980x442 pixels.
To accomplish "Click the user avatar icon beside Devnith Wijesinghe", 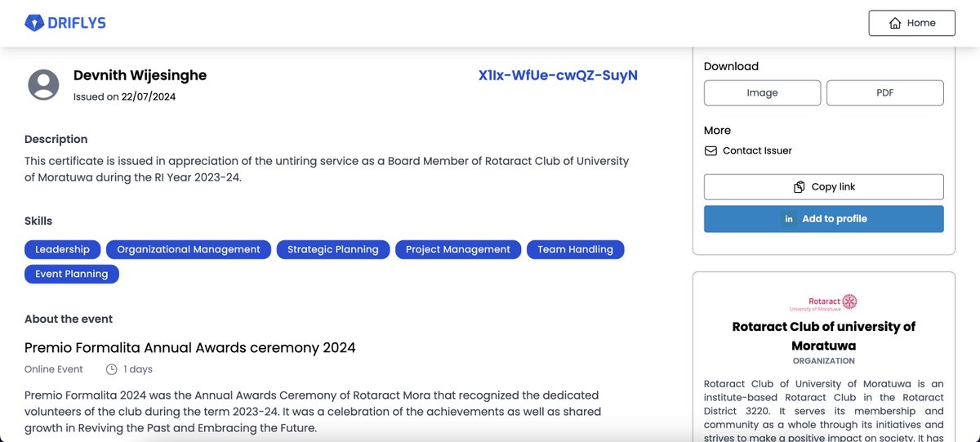I will (43, 85).
